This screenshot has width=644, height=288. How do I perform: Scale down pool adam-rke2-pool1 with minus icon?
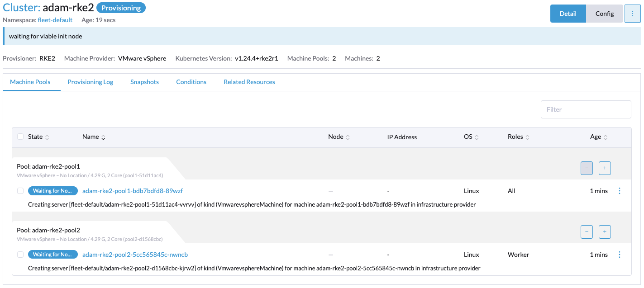[587, 168]
